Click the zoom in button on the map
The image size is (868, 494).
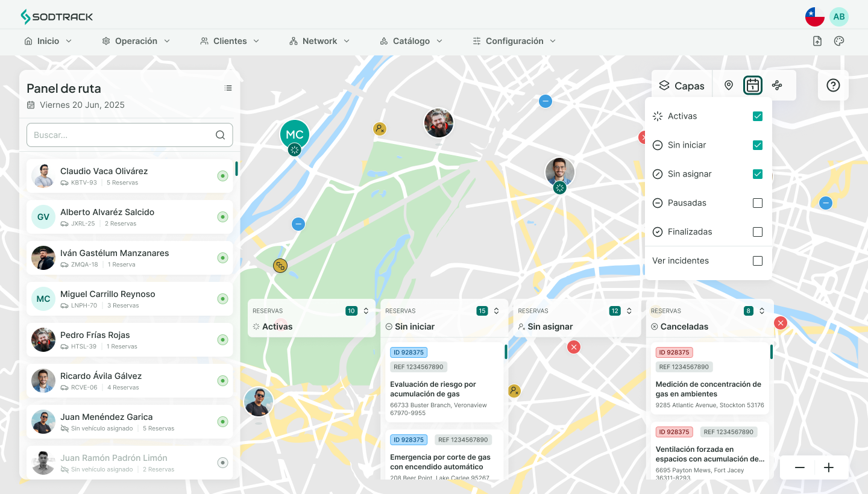[829, 467]
